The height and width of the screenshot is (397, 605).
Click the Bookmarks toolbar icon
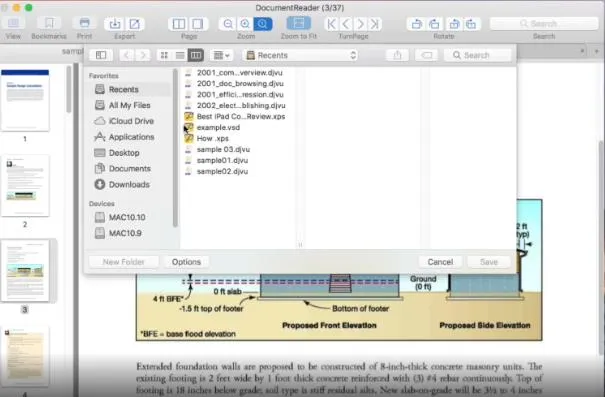[49, 23]
